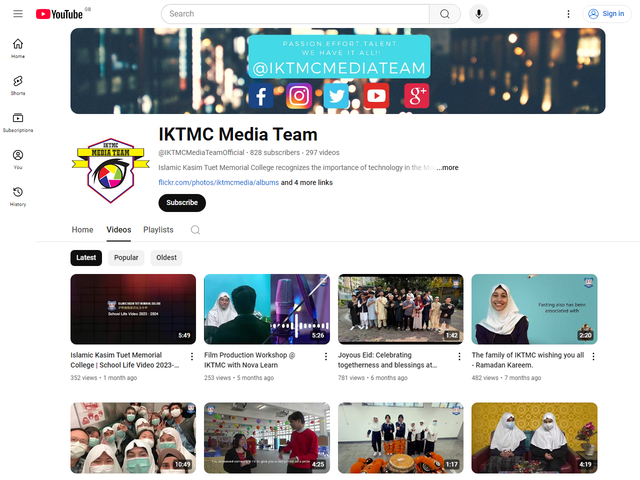Activate voice search microphone

(479, 14)
